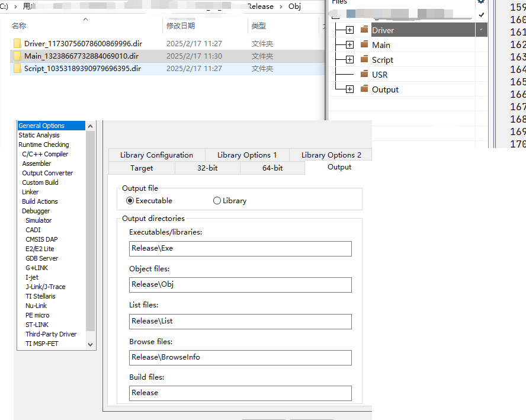
Task: Click the category list scroll up arrow
Action: point(90,126)
